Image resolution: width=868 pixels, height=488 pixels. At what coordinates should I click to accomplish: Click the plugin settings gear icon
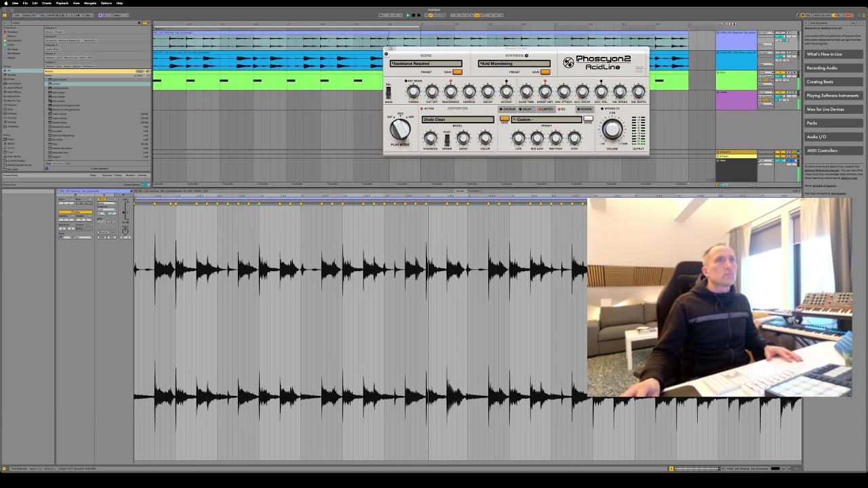(x=387, y=54)
